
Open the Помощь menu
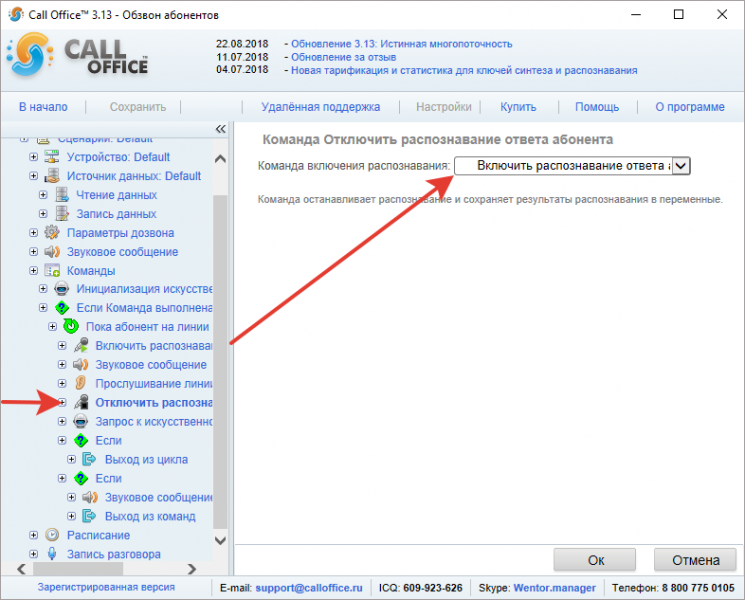point(597,107)
